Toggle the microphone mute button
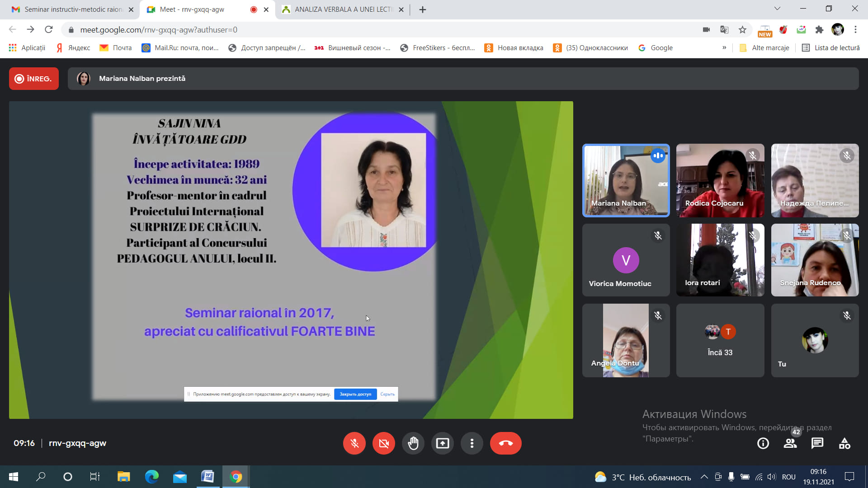868x488 pixels. click(x=354, y=443)
